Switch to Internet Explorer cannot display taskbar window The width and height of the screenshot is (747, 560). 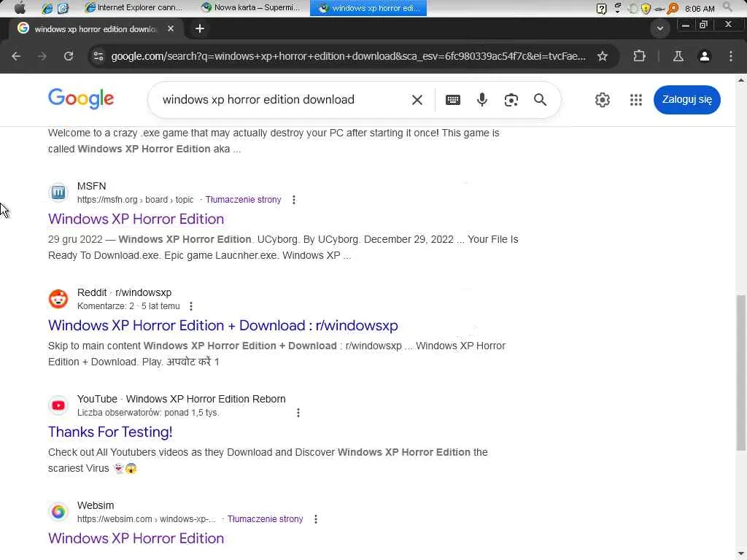[134, 7]
